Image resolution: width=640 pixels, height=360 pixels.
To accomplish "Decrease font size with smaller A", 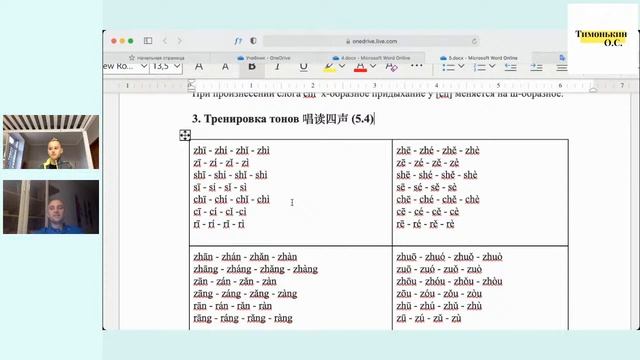I will (225, 67).
